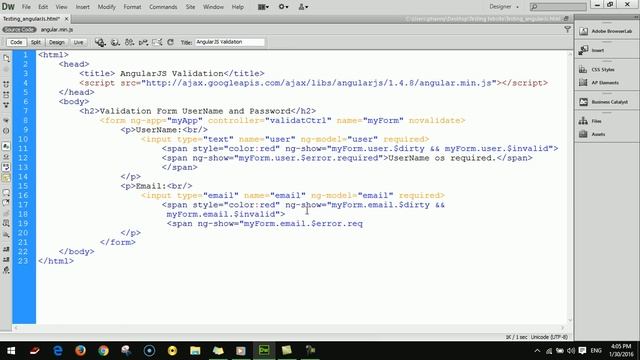Open the angular.min.js related file
The height and width of the screenshot is (360, 640).
pos(57,29)
